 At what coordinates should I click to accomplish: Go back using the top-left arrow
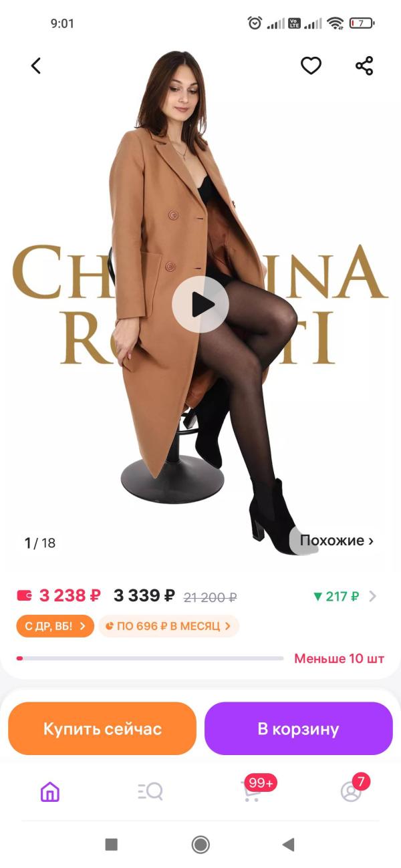click(36, 65)
